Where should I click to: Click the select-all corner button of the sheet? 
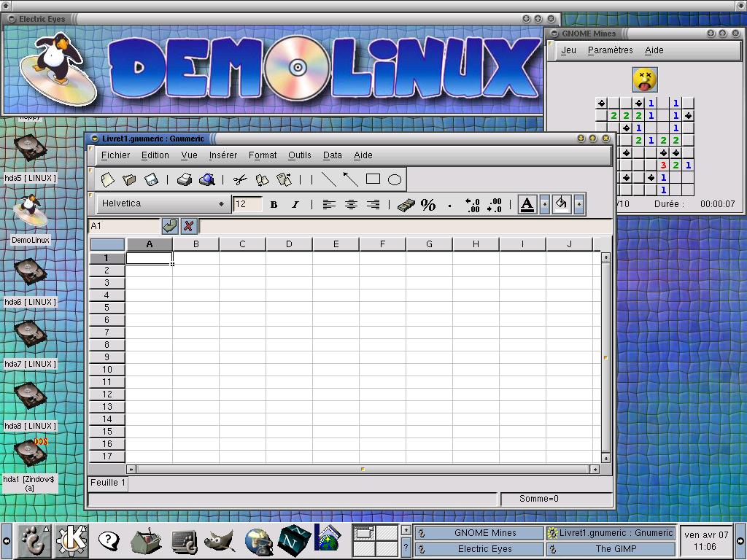(x=107, y=244)
